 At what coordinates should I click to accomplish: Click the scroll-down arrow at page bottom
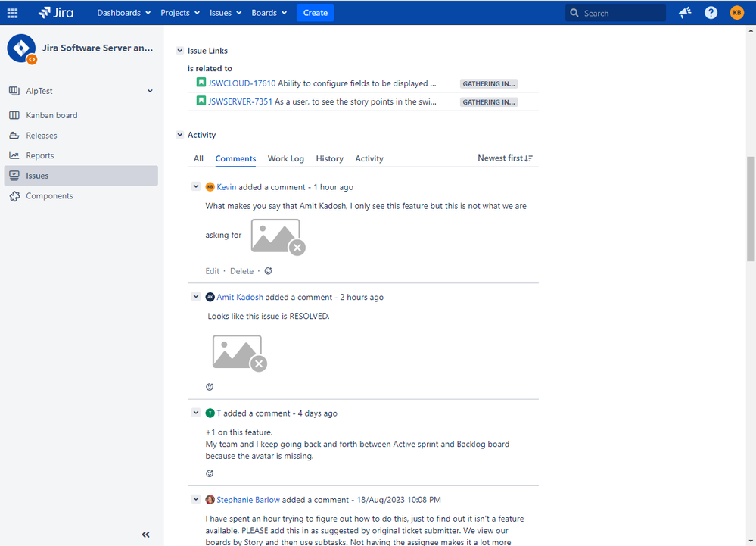coord(751,541)
